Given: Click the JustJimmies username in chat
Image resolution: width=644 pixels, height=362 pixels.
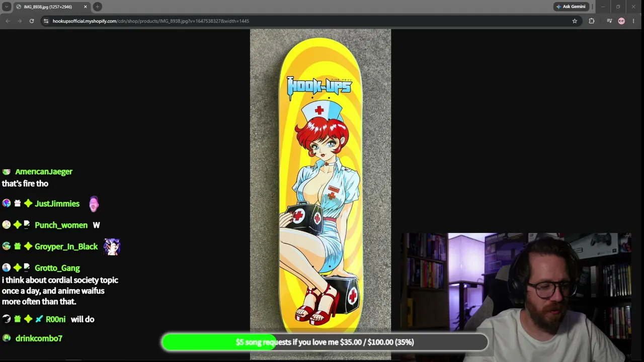Looking at the screenshot, I should click(57, 204).
